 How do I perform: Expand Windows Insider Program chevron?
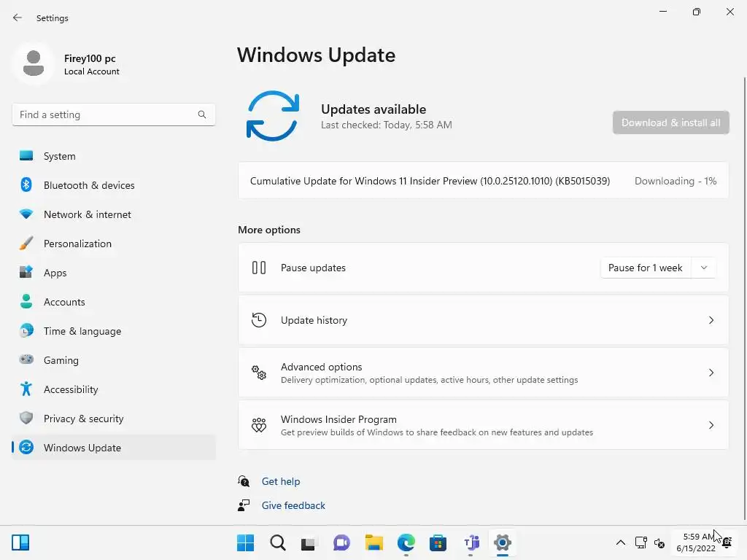711,425
